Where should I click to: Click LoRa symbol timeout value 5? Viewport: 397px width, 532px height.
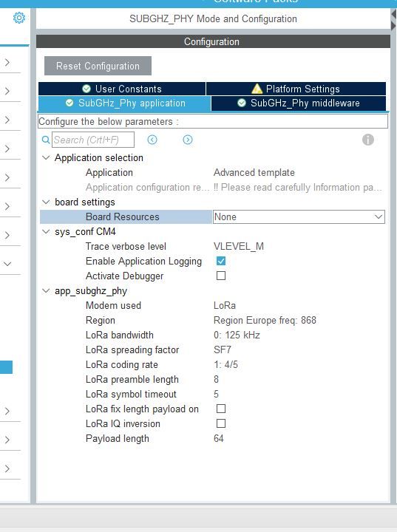coord(216,395)
